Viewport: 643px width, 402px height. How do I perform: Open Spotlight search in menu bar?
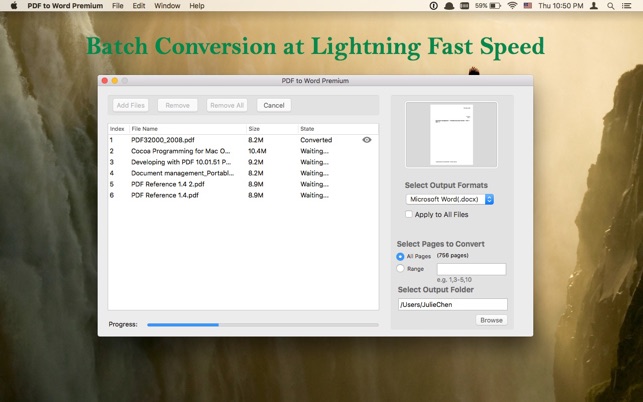pyautogui.click(x=611, y=6)
